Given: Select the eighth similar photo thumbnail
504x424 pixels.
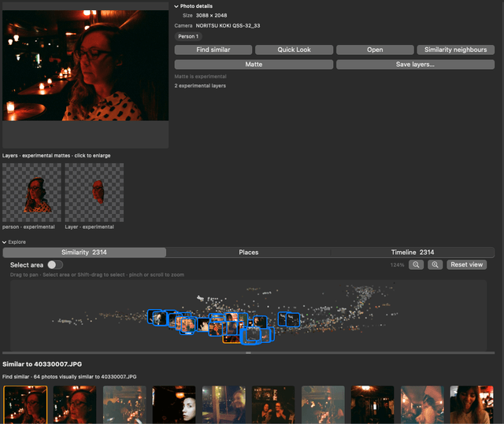Looking at the screenshot, I should pos(372,405).
